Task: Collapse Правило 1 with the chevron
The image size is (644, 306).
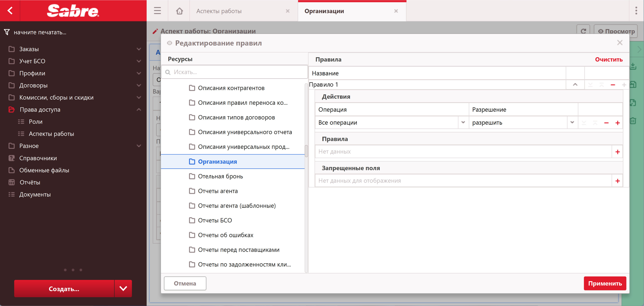Action: point(575,85)
